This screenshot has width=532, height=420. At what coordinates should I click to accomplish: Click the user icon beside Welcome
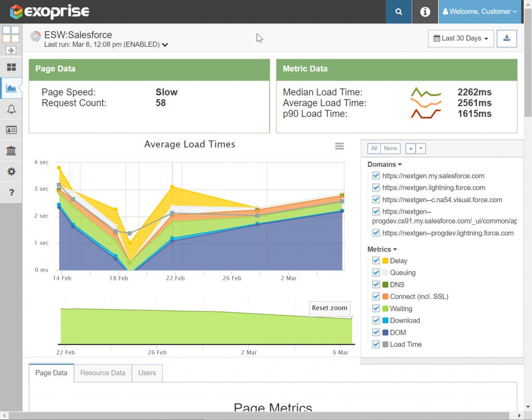(x=445, y=11)
